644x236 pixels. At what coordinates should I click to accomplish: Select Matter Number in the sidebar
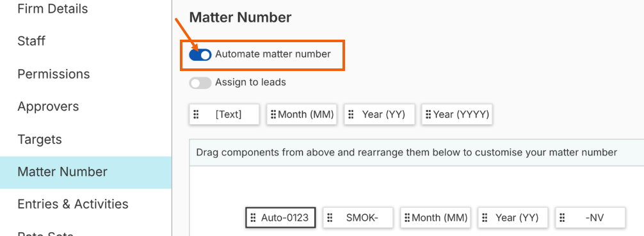pyautogui.click(x=86, y=172)
